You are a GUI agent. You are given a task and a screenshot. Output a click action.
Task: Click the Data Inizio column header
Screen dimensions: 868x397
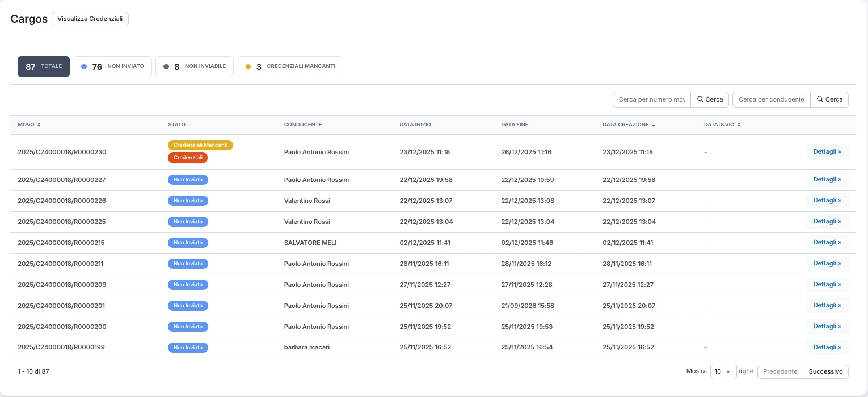click(x=415, y=125)
